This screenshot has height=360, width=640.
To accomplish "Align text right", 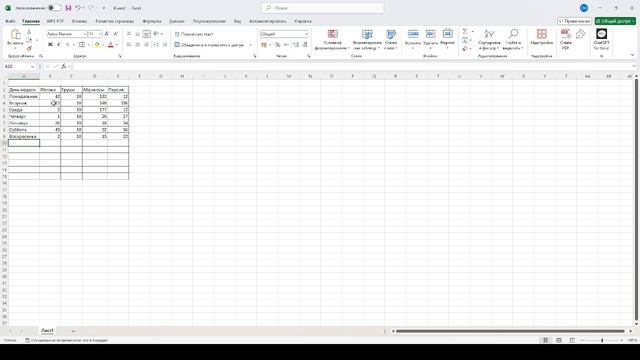I will [146, 44].
